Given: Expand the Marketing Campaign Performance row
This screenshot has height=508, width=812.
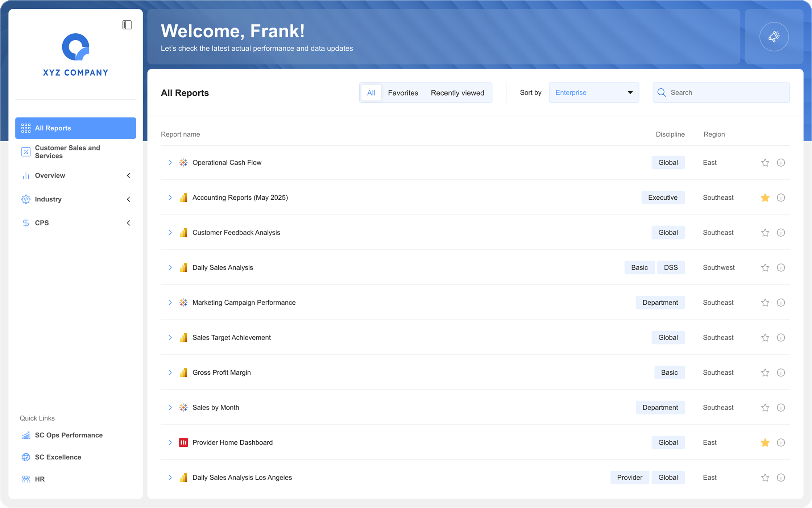Looking at the screenshot, I should tap(170, 303).
